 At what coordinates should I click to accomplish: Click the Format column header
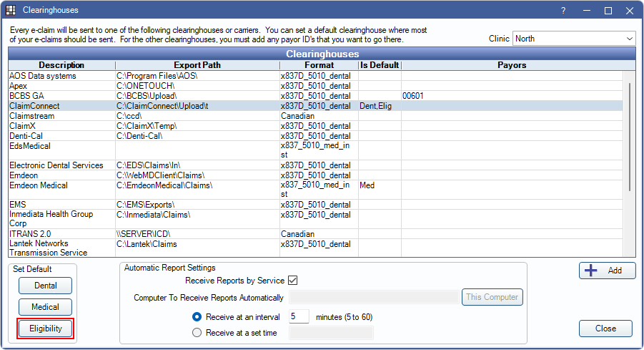319,65
